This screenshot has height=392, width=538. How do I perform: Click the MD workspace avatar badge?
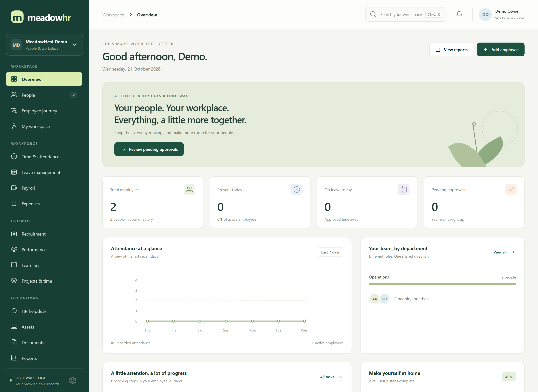click(16, 45)
